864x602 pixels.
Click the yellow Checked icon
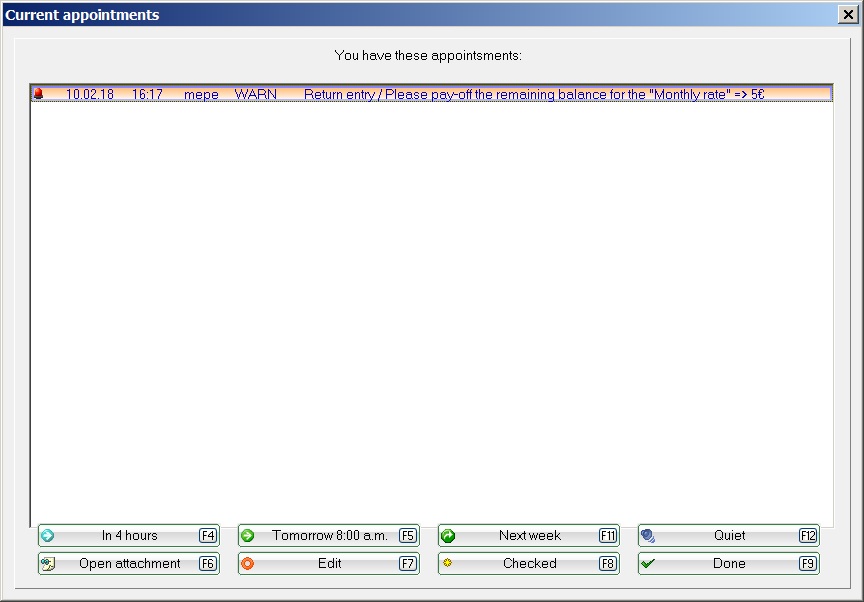[448, 564]
